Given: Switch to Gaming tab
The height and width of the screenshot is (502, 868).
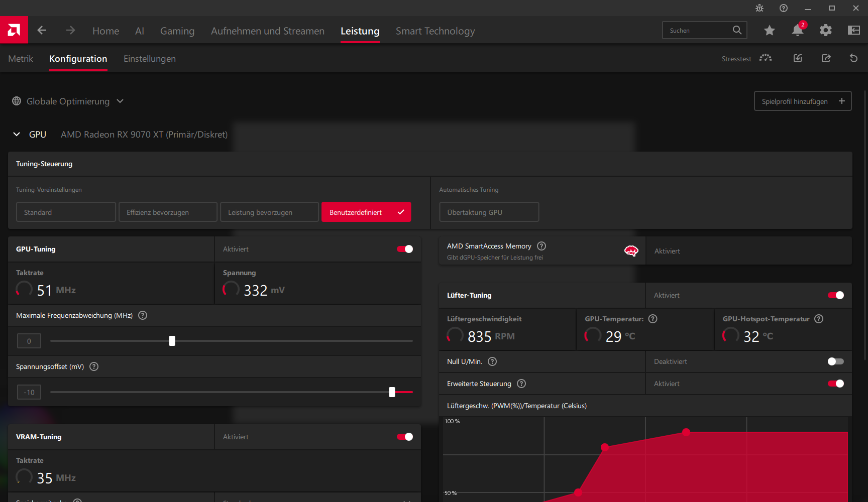Looking at the screenshot, I should (x=177, y=31).
